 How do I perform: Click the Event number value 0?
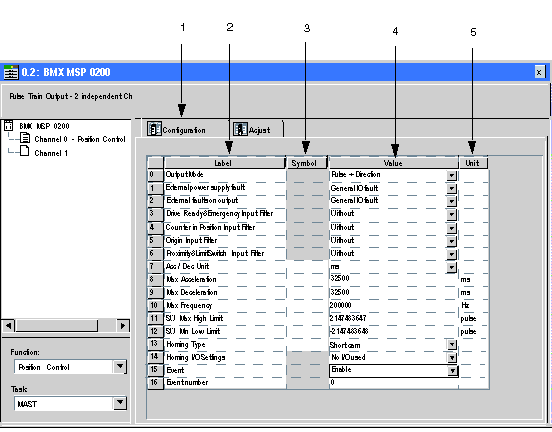pyautogui.click(x=393, y=382)
